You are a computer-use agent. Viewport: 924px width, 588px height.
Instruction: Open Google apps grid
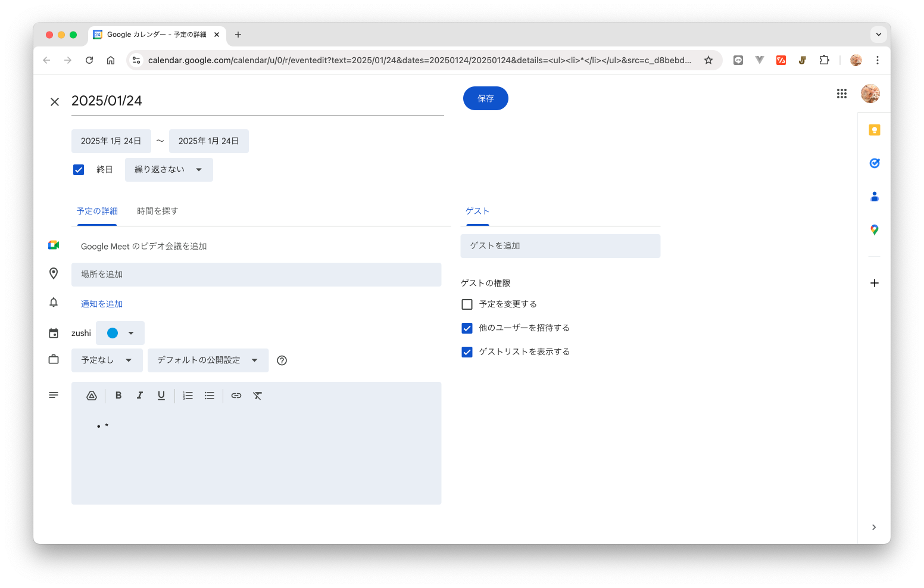[842, 94]
